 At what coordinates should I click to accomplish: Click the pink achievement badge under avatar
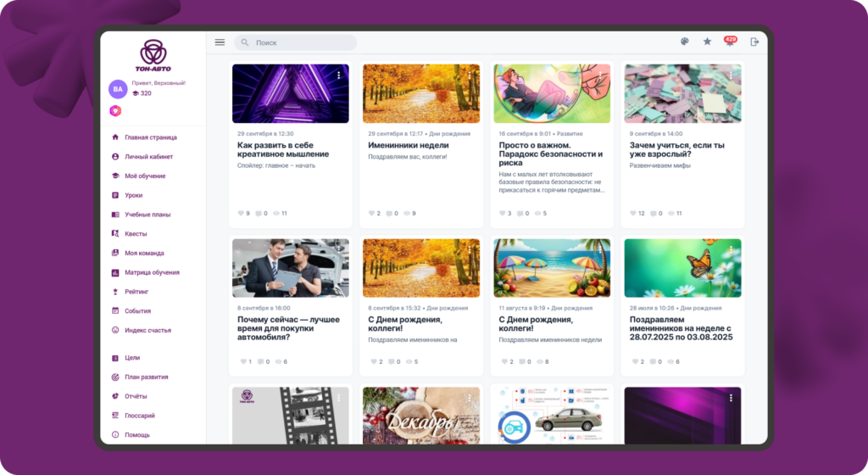116,111
